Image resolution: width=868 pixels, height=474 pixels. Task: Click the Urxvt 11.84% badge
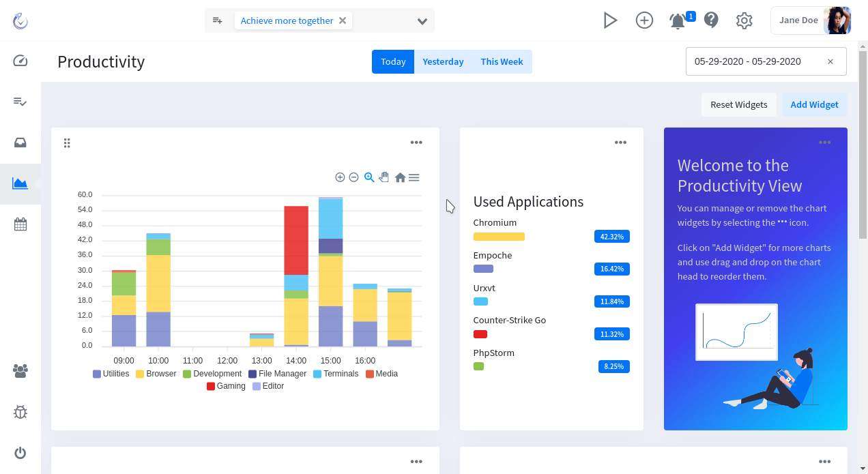point(611,301)
